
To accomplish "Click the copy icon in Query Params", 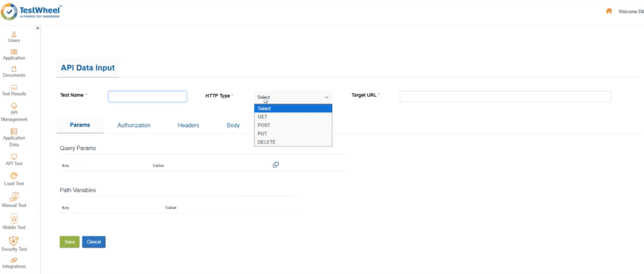I will [275, 165].
